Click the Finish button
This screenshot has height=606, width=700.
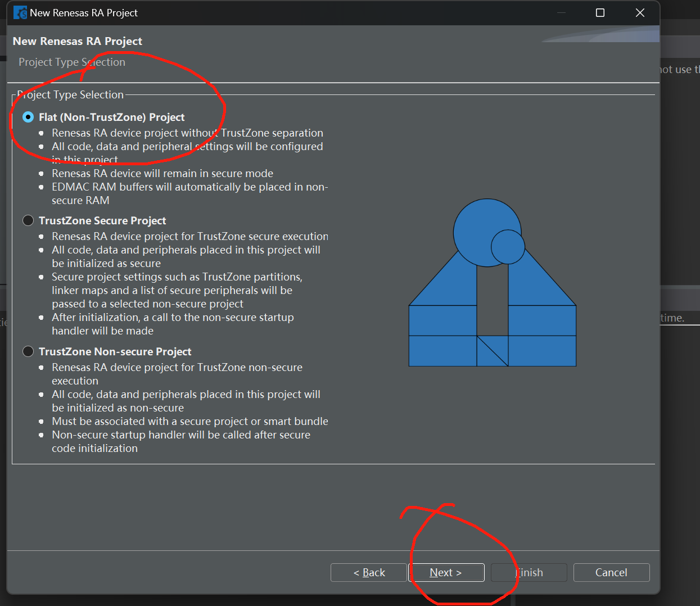[529, 572]
